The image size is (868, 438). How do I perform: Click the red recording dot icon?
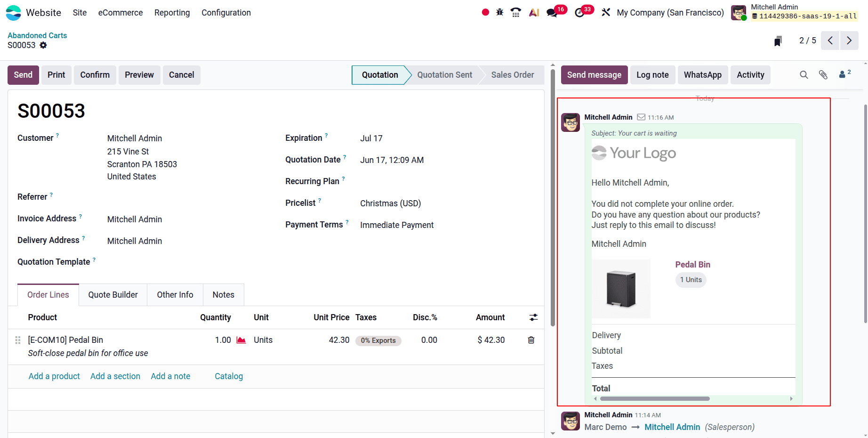click(485, 13)
